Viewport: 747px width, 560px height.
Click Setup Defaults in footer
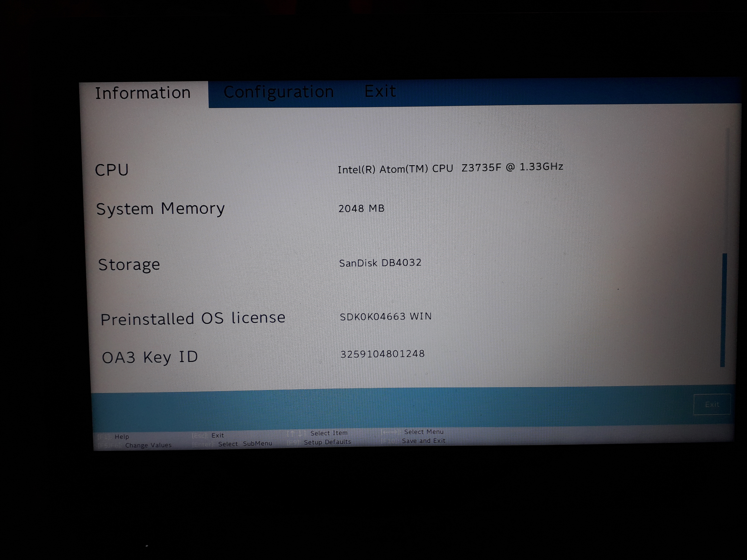327,442
